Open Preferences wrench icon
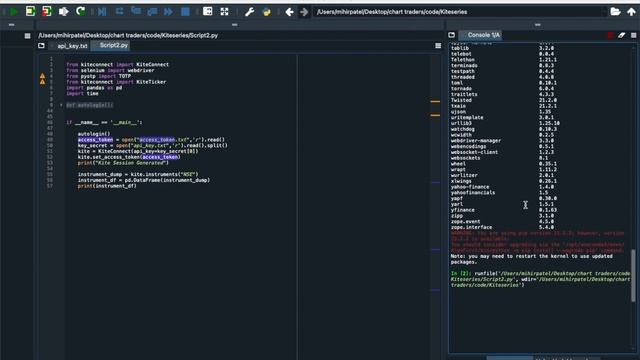640x360 pixels. coord(249,11)
